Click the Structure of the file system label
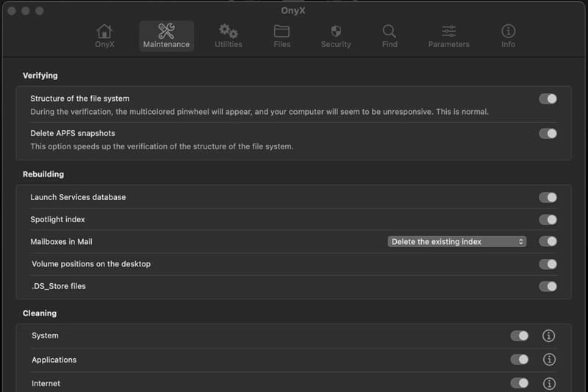The width and height of the screenshot is (588, 392). tap(79, 99)
